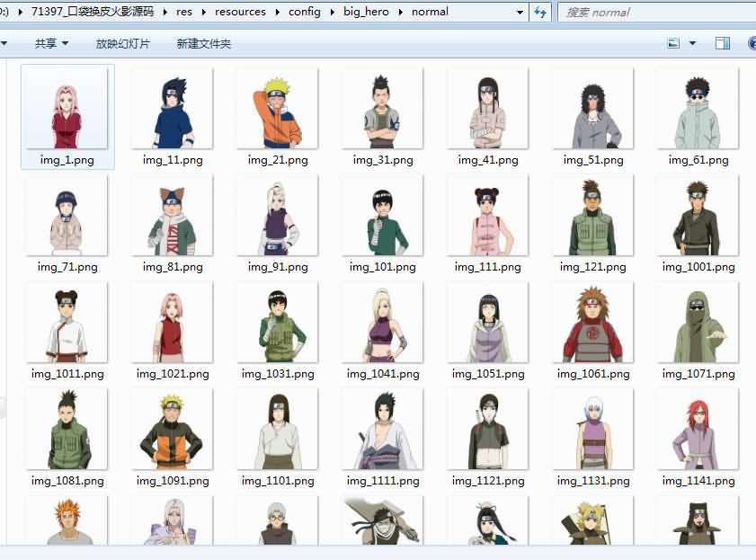Click the 新建文件夹 button
This screenshot has width=756, height=560.
204,43
